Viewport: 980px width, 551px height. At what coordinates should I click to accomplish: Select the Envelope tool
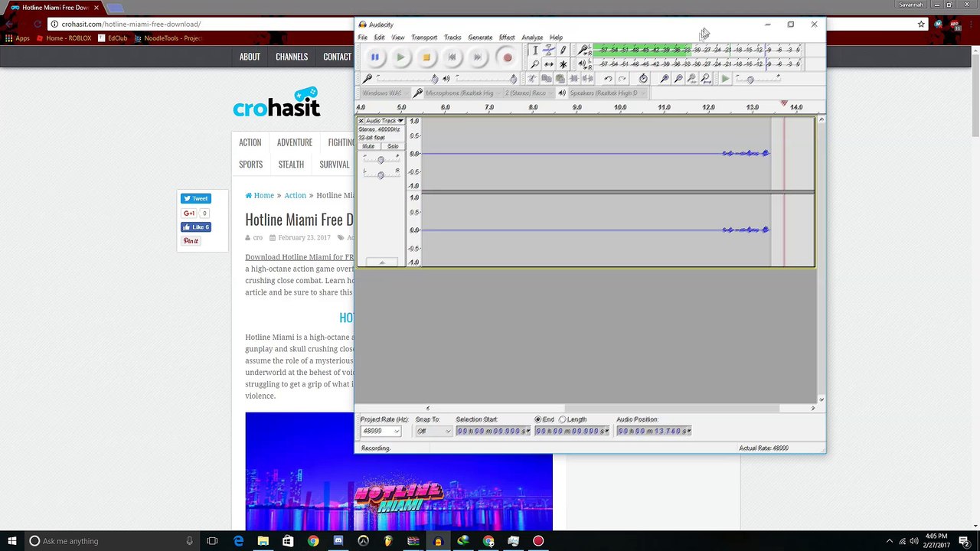click(x=548, y=51)
